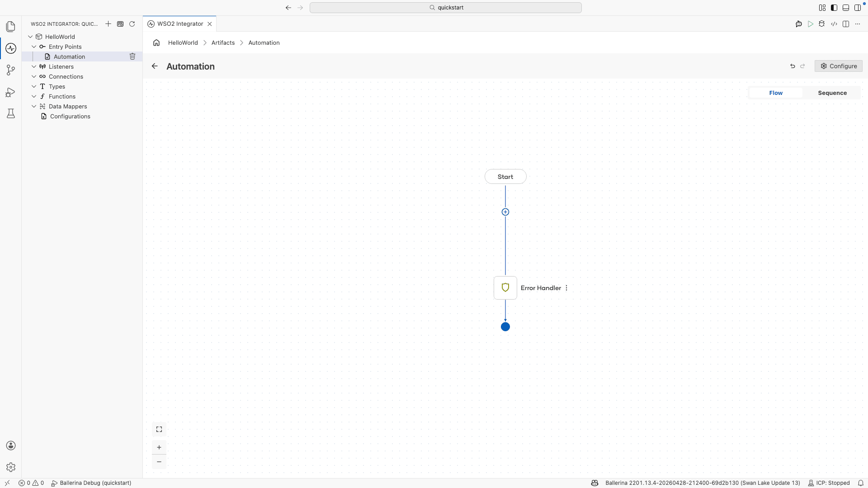Toggle secondary side bar visibility
Image resolution: width=868 pixels, height=488 pixels.
858,8
